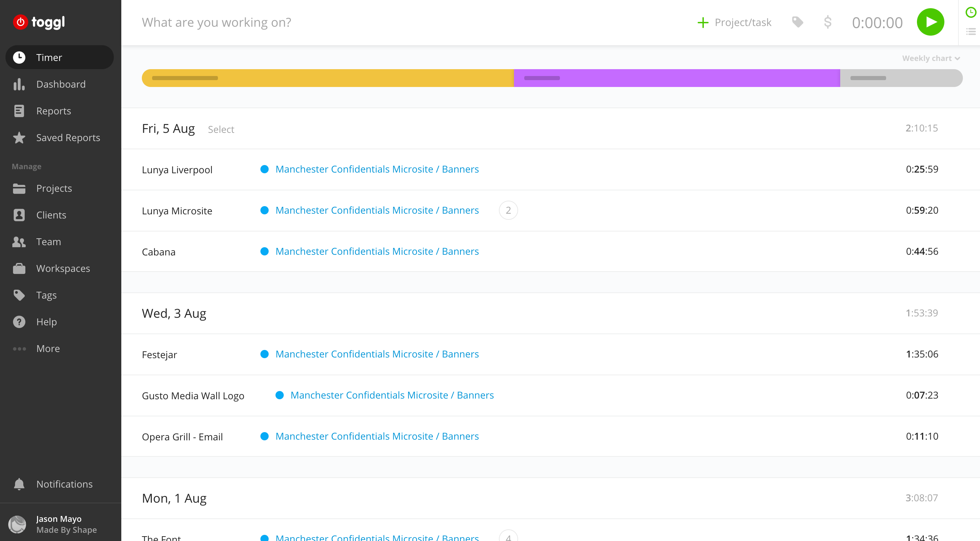Toggle billable dollar sign icon
Viewport: 980px width, 541px height.
[828, 22]
